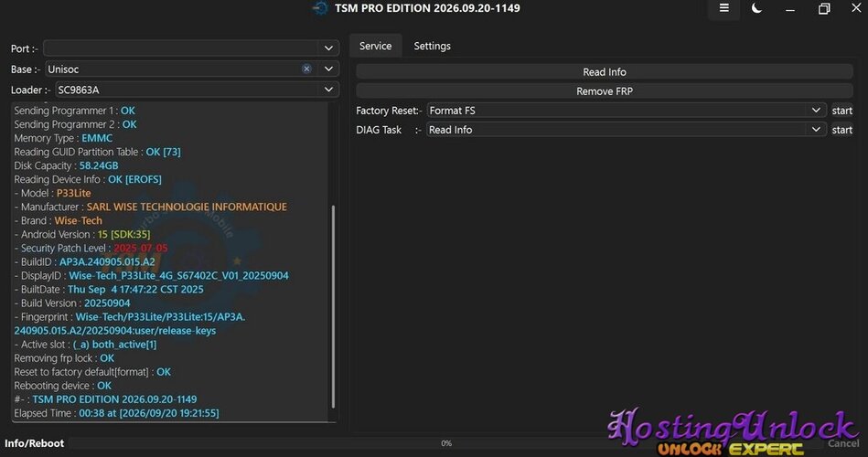Click the #- TSM PRO EDITION log line
This screenshot has height=457, width=868.
[x=105, y=399]
